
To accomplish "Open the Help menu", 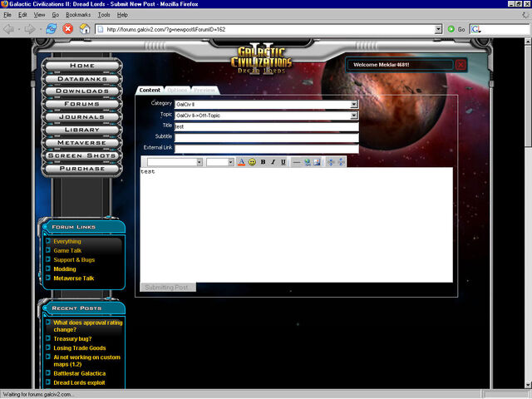I will [122, 15].
